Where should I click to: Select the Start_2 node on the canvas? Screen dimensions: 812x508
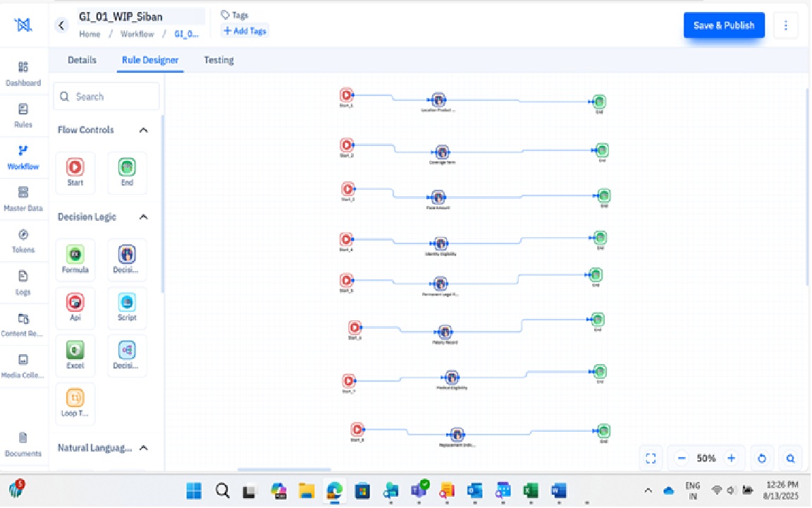[x=347, y=145]
